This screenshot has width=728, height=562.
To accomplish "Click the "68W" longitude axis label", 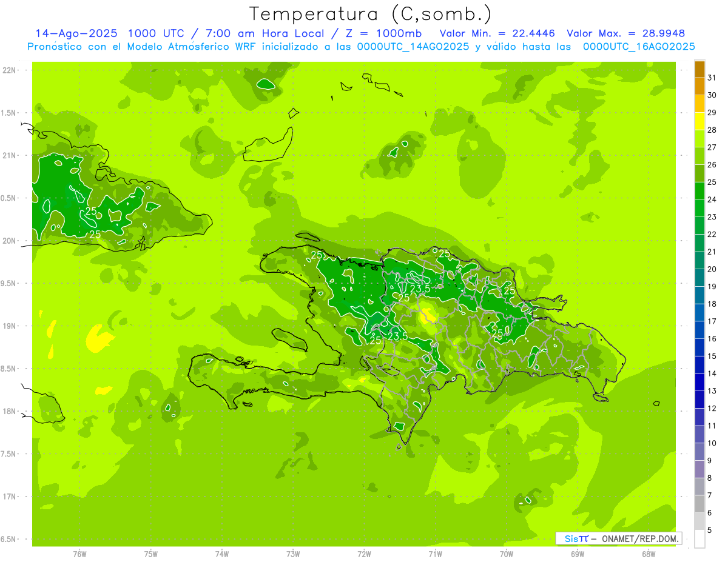I will point(649,554).
